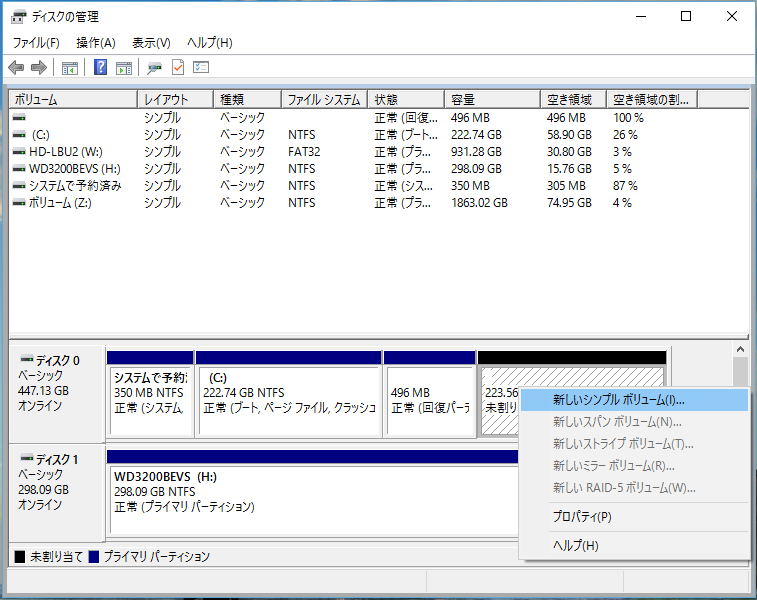Click the disk pane vertical scrollbar thumb
This screenshot has width=757, height=600.
[x=741, y=372]
